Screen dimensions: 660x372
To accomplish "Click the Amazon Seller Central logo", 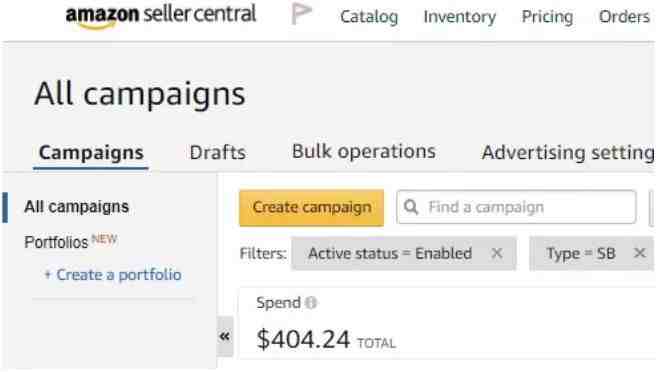I will point(161,16).
